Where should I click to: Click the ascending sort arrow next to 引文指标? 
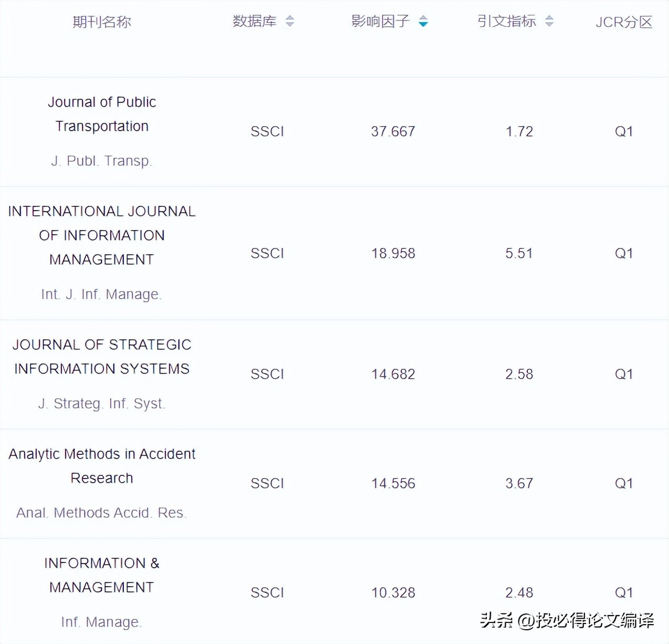[549, 18]
